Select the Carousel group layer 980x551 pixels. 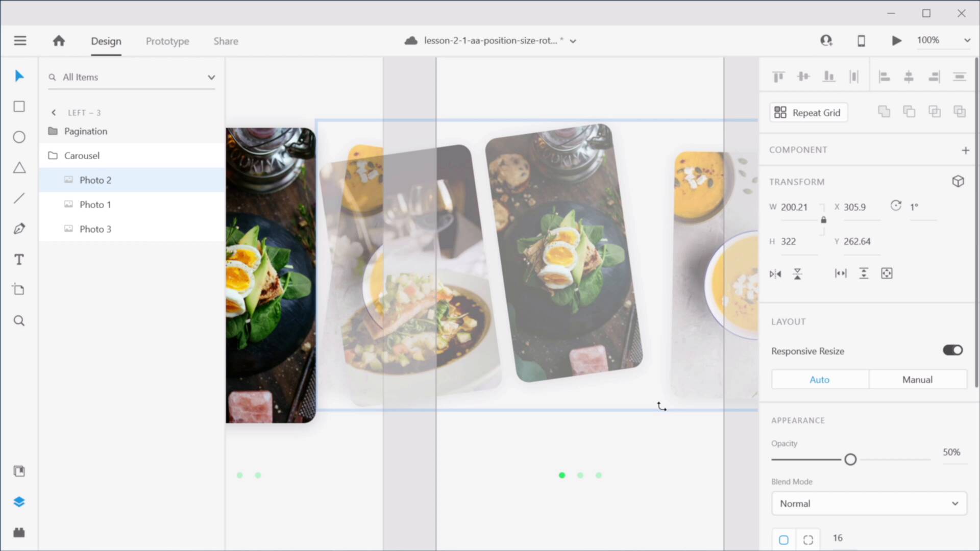click(132, 156)
